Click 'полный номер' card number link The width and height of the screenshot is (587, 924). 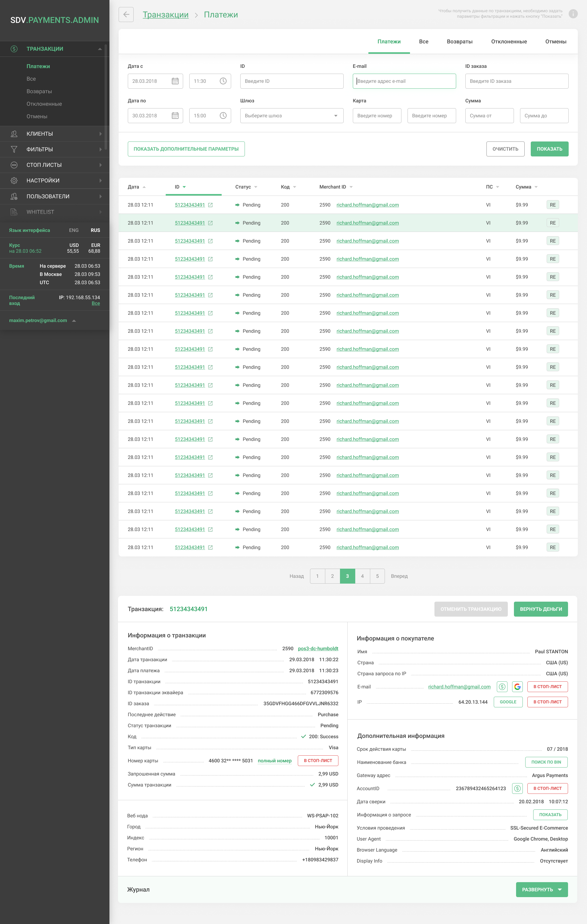point(275,761)
